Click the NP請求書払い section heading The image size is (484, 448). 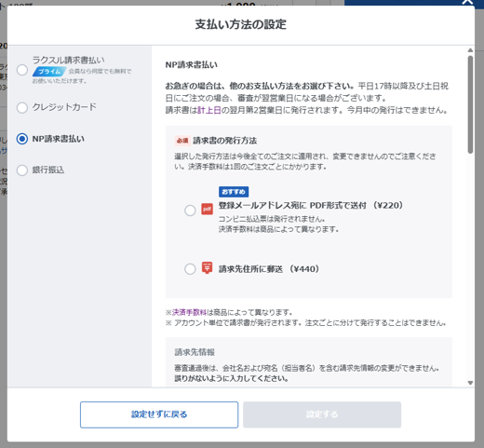coord(192,65)
